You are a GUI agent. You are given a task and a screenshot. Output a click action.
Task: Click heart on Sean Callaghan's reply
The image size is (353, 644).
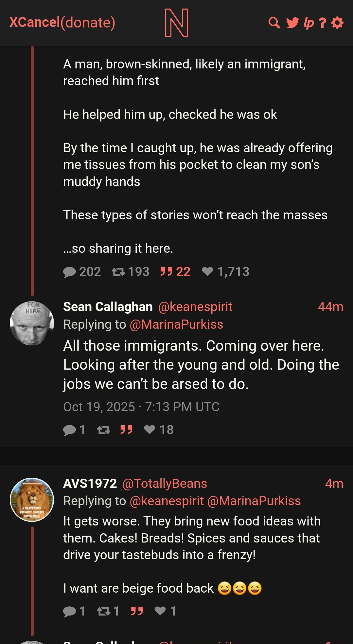coord(150,430)
